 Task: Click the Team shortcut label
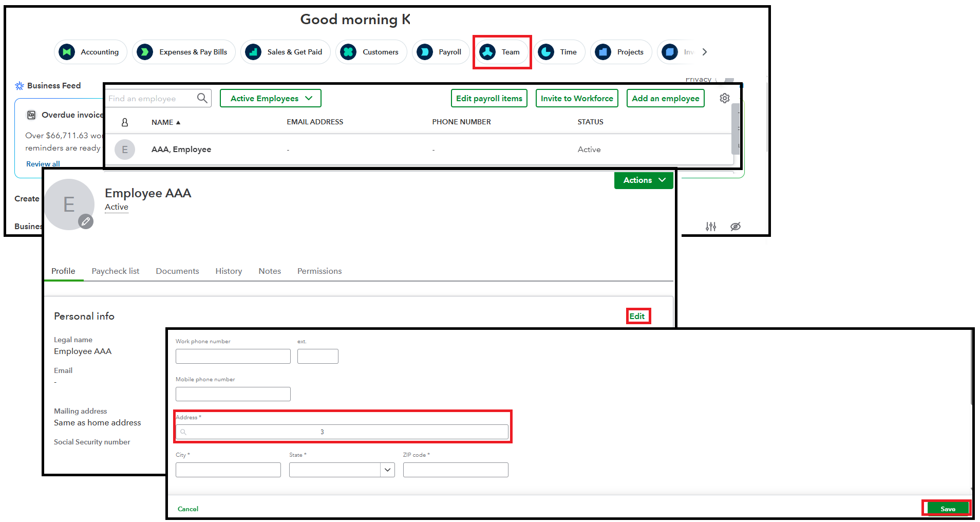tap(511, 52)
